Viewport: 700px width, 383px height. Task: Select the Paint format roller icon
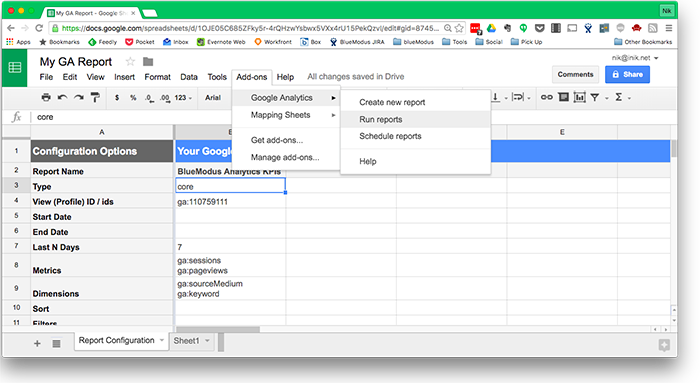pyautogui.click(x=95, y=97)
